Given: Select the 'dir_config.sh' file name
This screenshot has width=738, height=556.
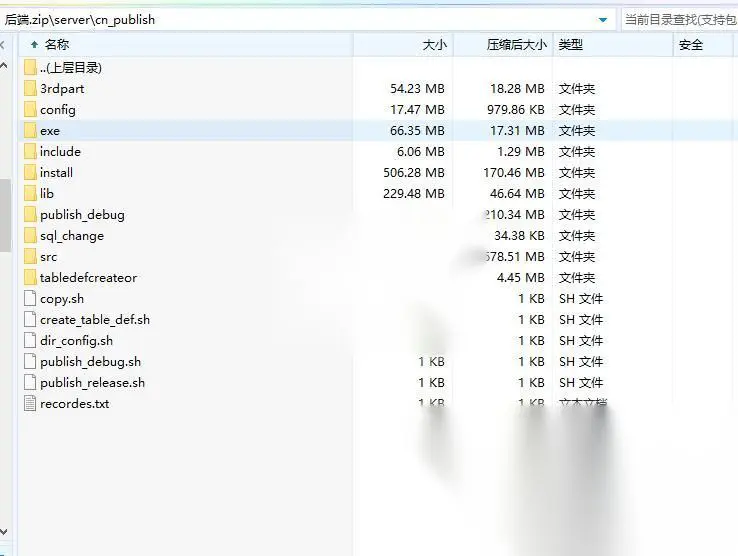Looking at the screenshot, I should coord(76,340).
